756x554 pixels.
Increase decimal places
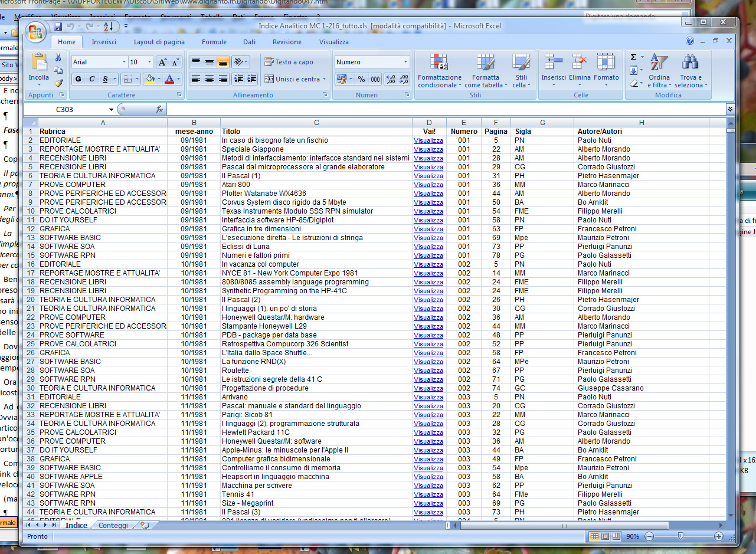(391, 79)
